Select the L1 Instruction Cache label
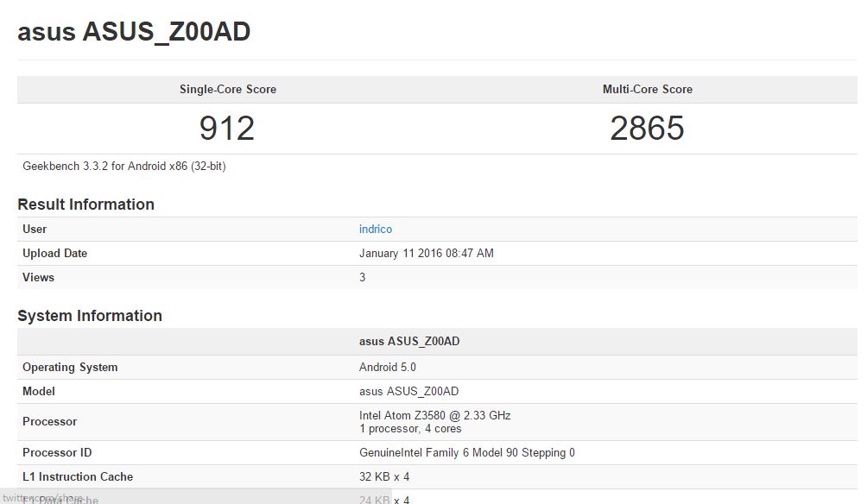Image resolution: width=867 pixels, height=504 pixels. click(x=78, y=477)
